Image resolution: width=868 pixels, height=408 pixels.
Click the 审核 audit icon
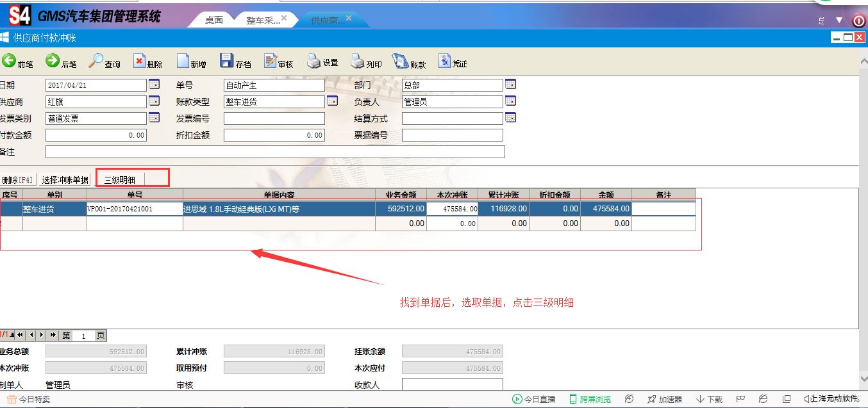pyautogui.click(x=270, y=61)
